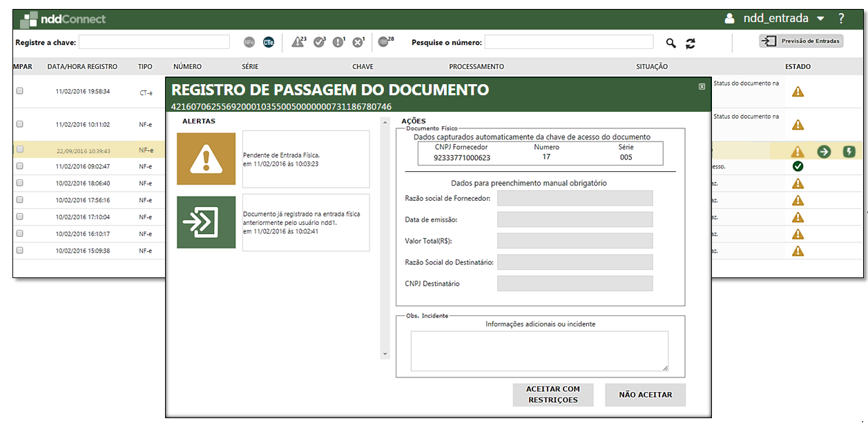Click the Informações adicionais ou incidente textarea

click(x=539, y=351)
